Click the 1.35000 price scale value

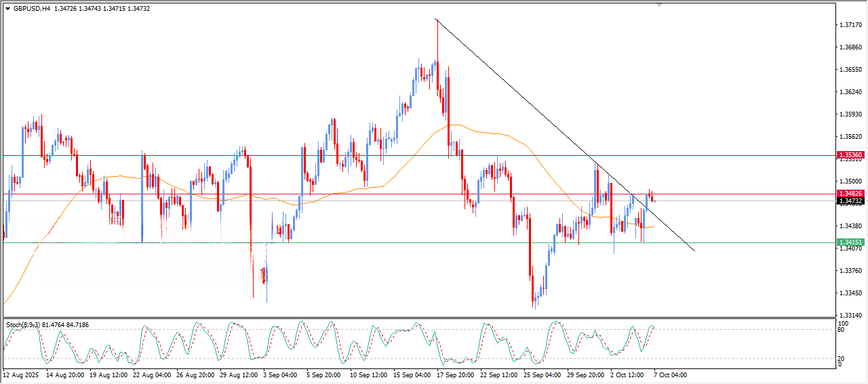click(x=850, y=182)
